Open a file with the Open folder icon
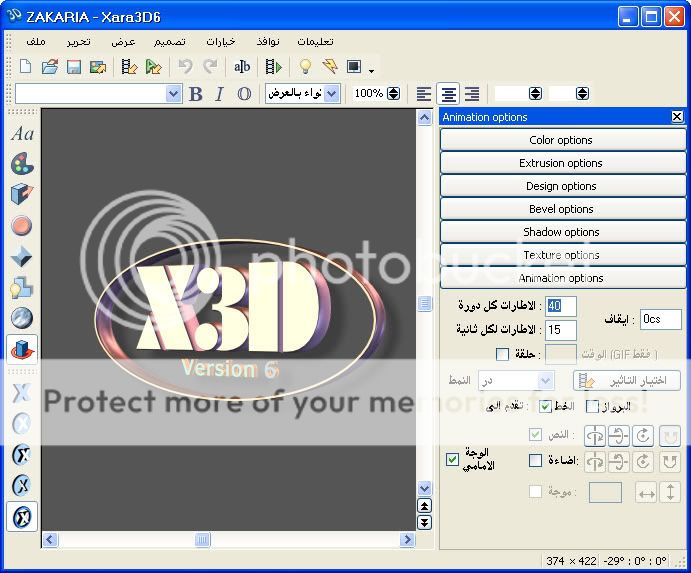The width and height of the screenshot is (691, 573). [50, 67]
